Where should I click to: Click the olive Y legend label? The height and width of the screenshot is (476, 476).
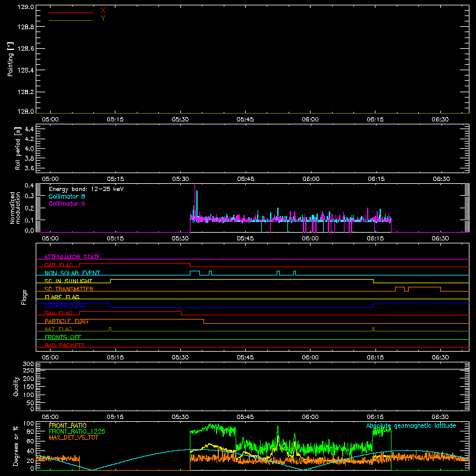pyautogui.click(x=103, y=18)
